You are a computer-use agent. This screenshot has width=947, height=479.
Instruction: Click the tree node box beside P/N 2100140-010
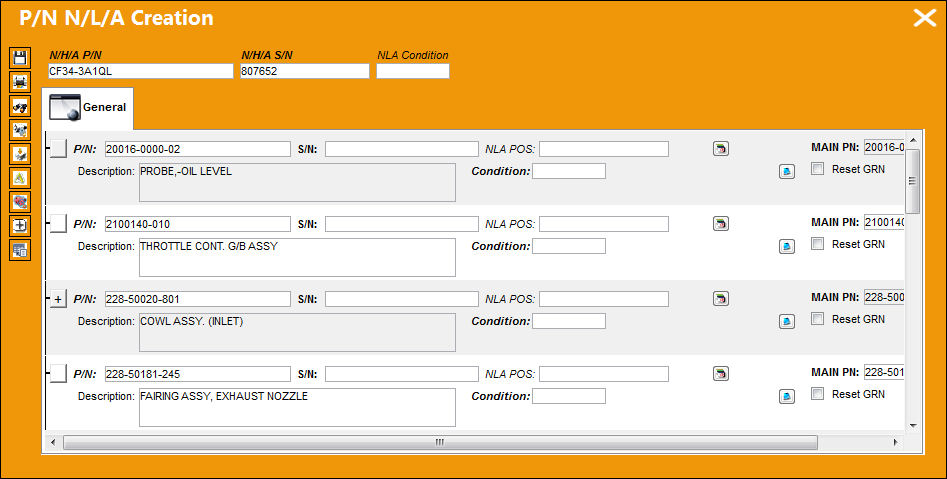click(x=58, y=223)
